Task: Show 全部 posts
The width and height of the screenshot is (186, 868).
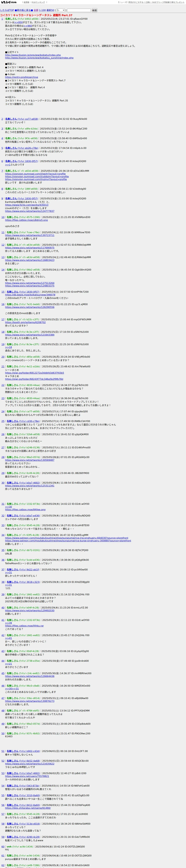Action: pos(36,10)
